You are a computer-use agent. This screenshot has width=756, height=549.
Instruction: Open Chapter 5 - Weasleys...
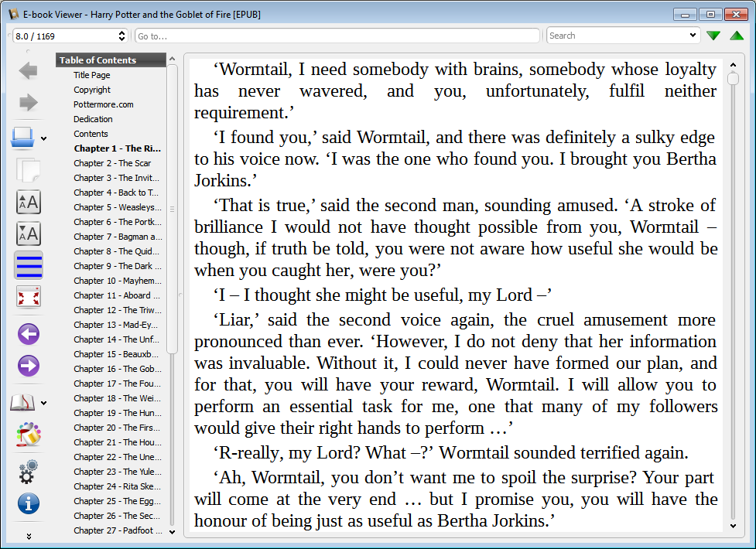[117, 207]
